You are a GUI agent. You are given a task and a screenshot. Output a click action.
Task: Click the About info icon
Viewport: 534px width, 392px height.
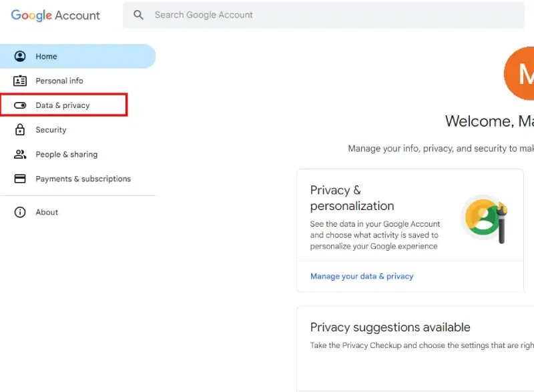pyautogui.click(x=20, y=212)
